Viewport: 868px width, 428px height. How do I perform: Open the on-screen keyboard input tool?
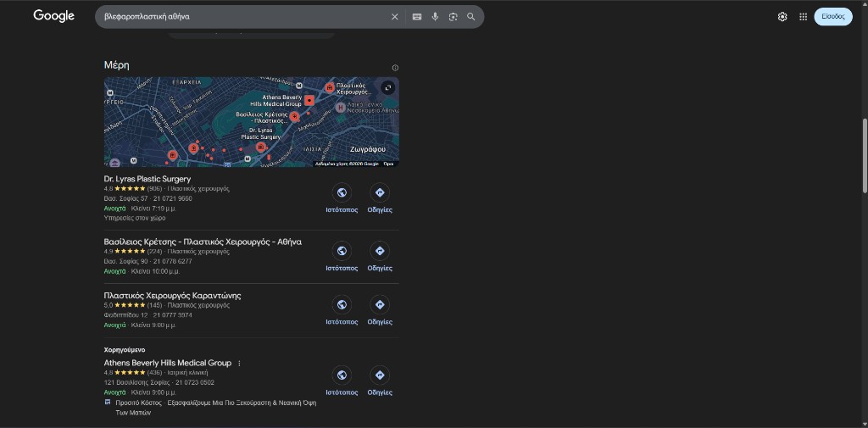pos(417,17)
